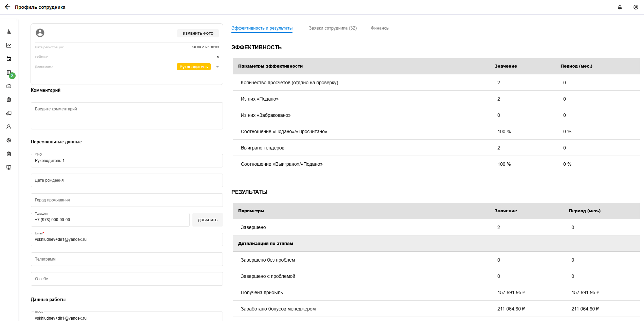Click the Завершено с проблемой row
The width and height of the screenshot is (644, 321).
click(x=436, y=276)
